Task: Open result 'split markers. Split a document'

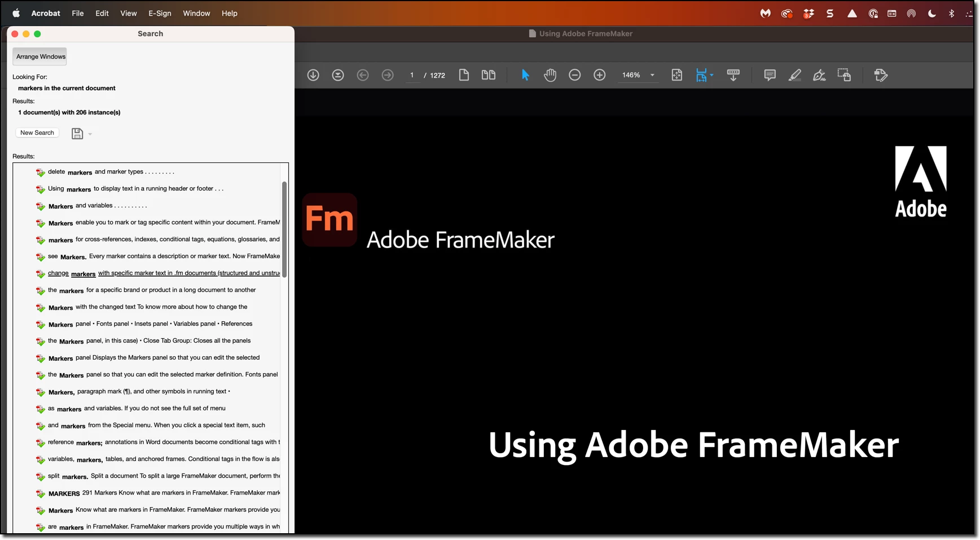Action: tap(164, 476)
